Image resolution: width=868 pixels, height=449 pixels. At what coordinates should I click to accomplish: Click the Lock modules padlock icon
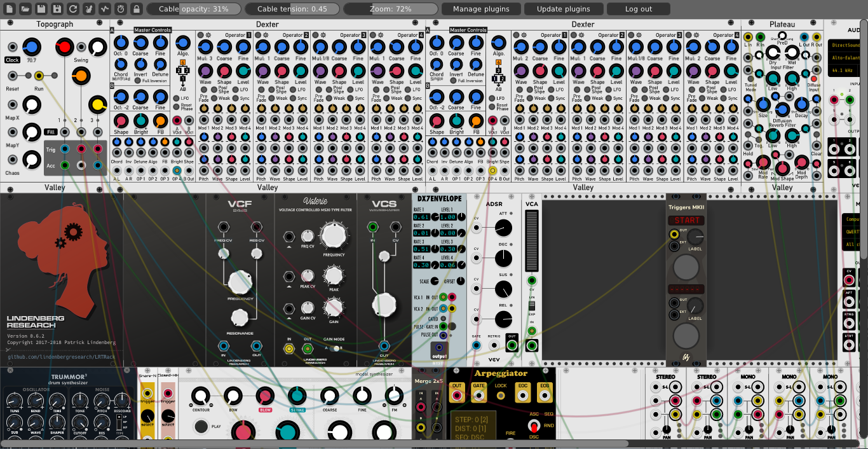(x=136, y=9)
